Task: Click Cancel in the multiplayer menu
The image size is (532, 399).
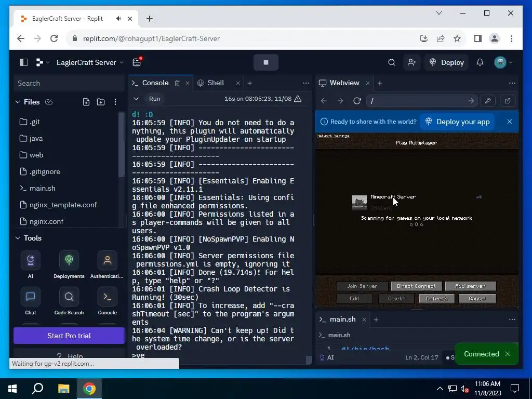Action: click(x=477, y=299)
